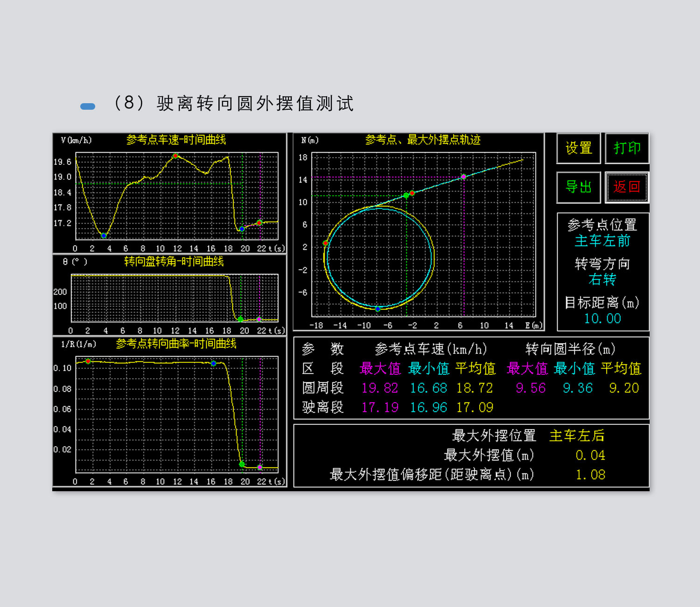The height and width of the screenshot is (607, 700).
Task: Click green marker on steering wheel angle curve
Action: point(240,319)
